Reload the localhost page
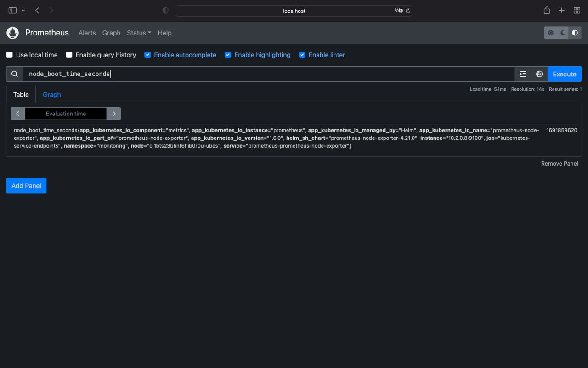 point(407,11)
